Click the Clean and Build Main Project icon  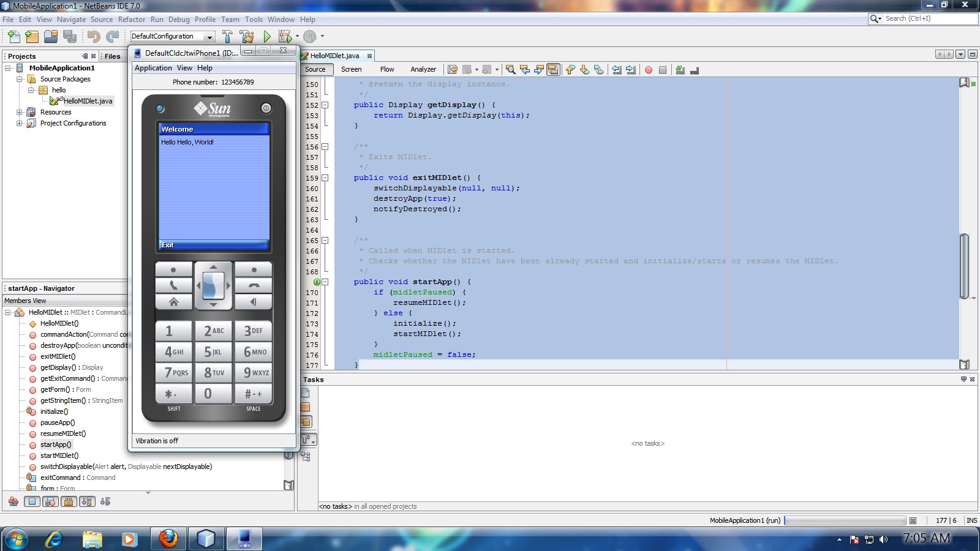point(247,36)
